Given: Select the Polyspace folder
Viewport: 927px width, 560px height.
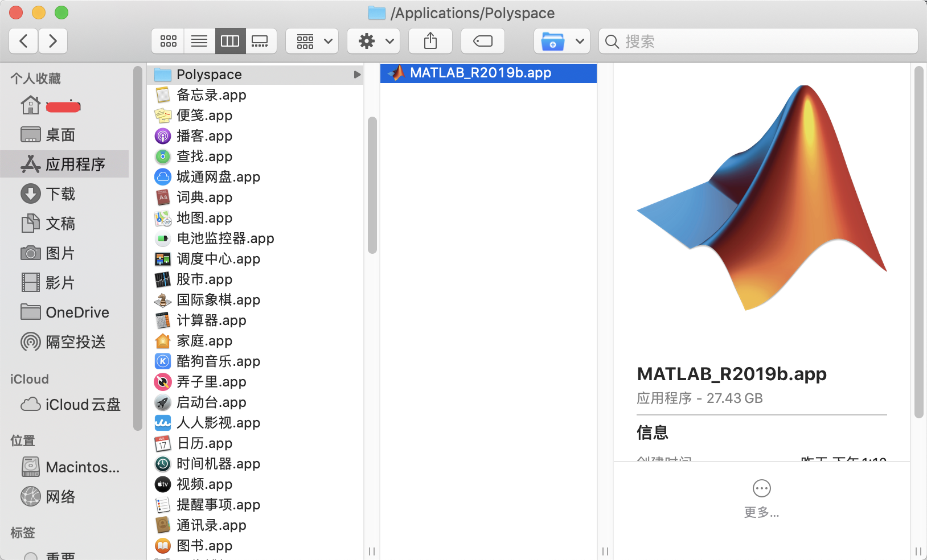Looking at the screenshot, I should pos(255,75).
